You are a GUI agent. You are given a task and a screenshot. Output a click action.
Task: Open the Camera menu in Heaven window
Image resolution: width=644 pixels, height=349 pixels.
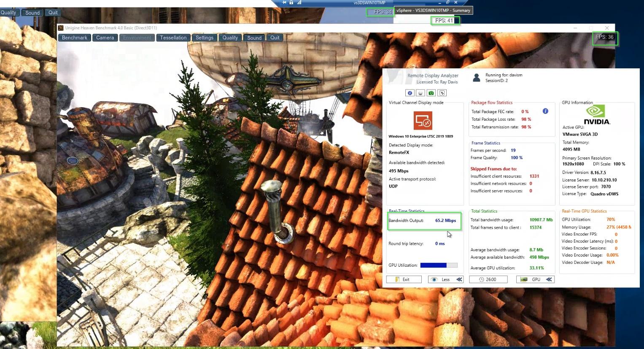pos(105,38)
